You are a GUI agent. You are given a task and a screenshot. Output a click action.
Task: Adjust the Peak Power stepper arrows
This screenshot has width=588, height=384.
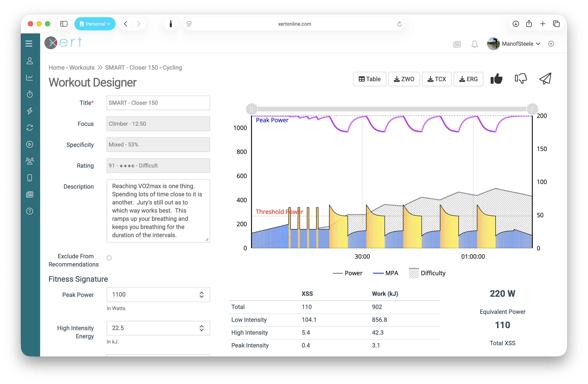click(202, 294)
